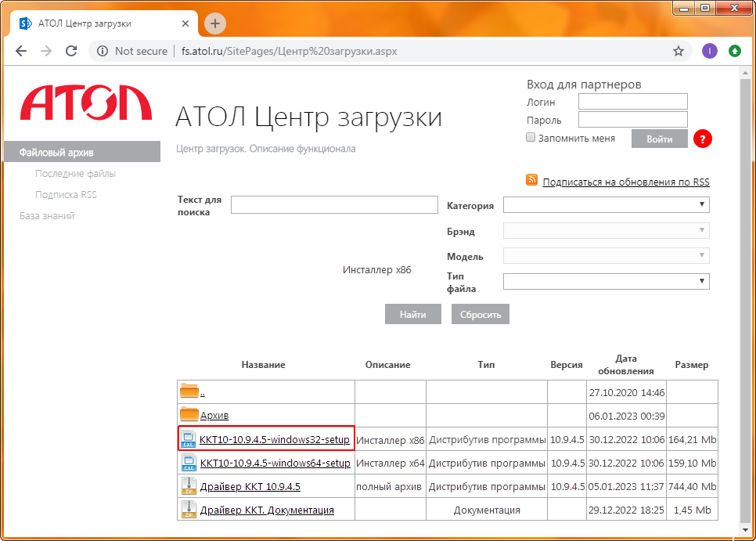Click the Архив folder icon

click(189, 414)
